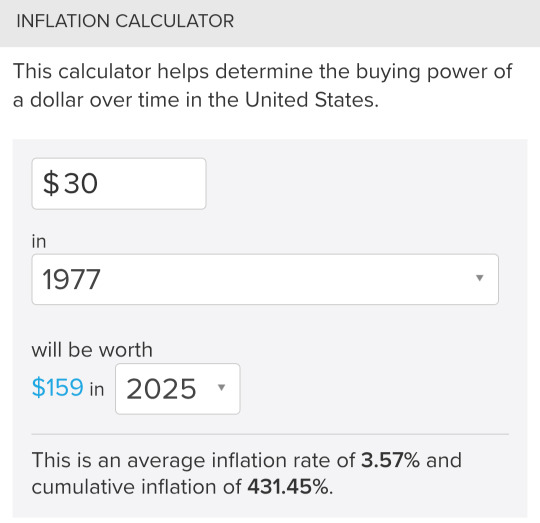Click the INFLATION CALCULATOR header title
Viewport: 540px width, 523px height.
tap(125, 21)
